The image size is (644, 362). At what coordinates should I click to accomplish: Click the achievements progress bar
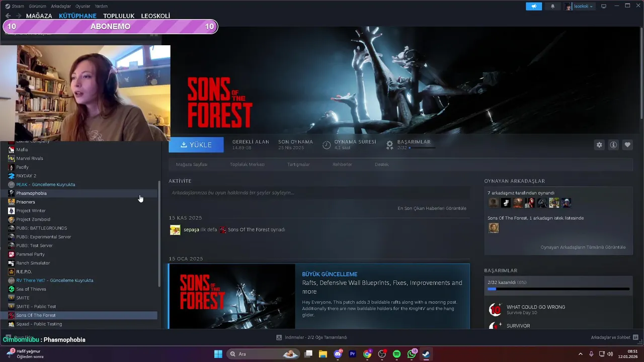click(558, 289)
